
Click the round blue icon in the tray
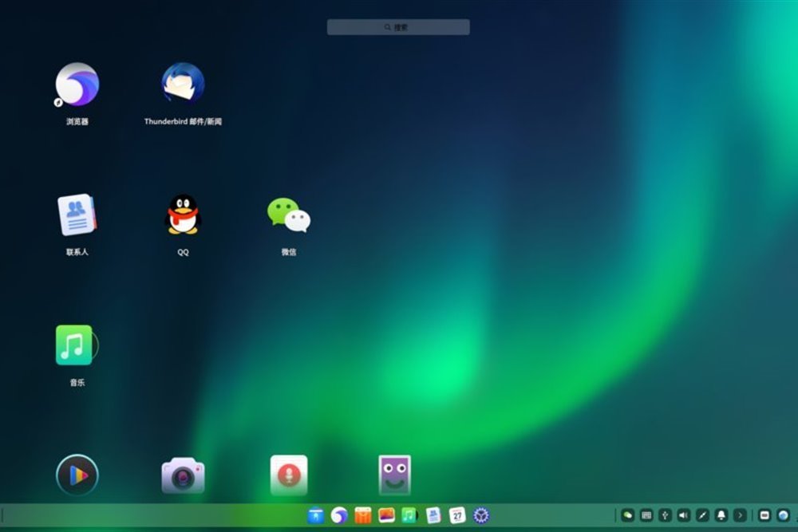(x=784, y=515)
